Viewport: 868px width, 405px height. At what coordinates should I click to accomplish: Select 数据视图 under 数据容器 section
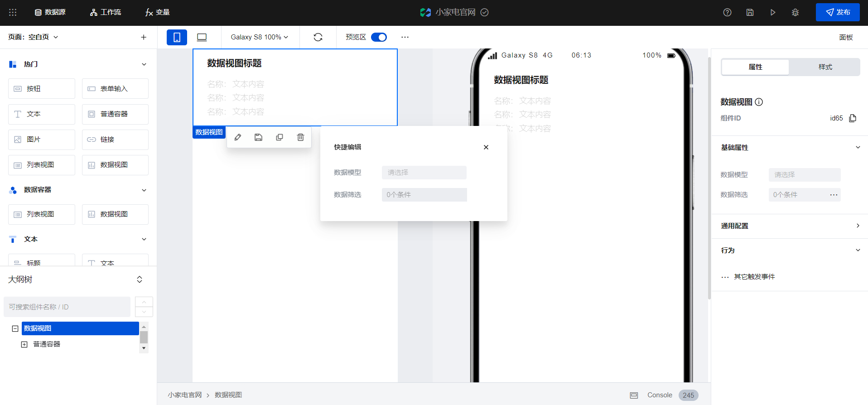coord(115,214)
